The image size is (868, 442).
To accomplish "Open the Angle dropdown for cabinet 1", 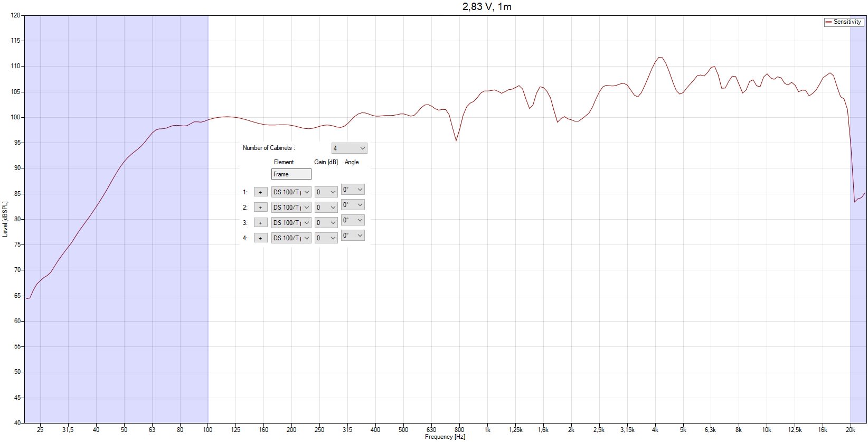I will click(x=352, y=190).
